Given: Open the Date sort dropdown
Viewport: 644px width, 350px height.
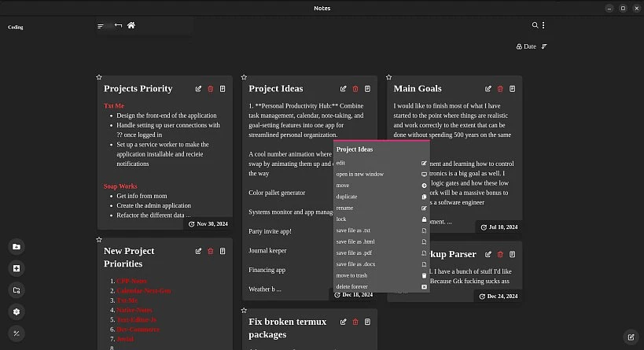Looking at the screenshot, I should 526,46.
